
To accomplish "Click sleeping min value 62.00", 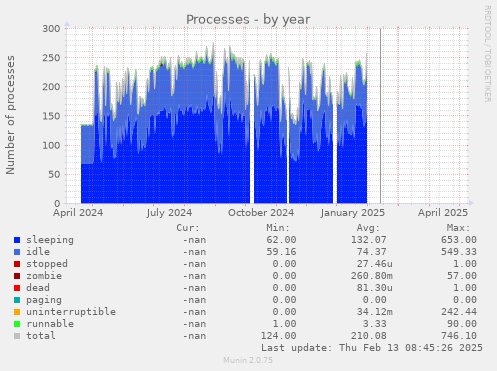I will pos(281,240).
